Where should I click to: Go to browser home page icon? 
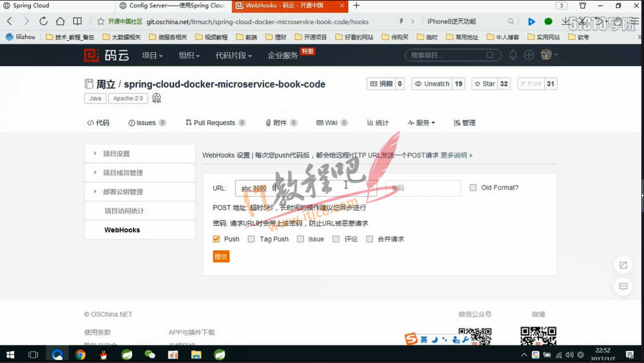tap(60, 21)
